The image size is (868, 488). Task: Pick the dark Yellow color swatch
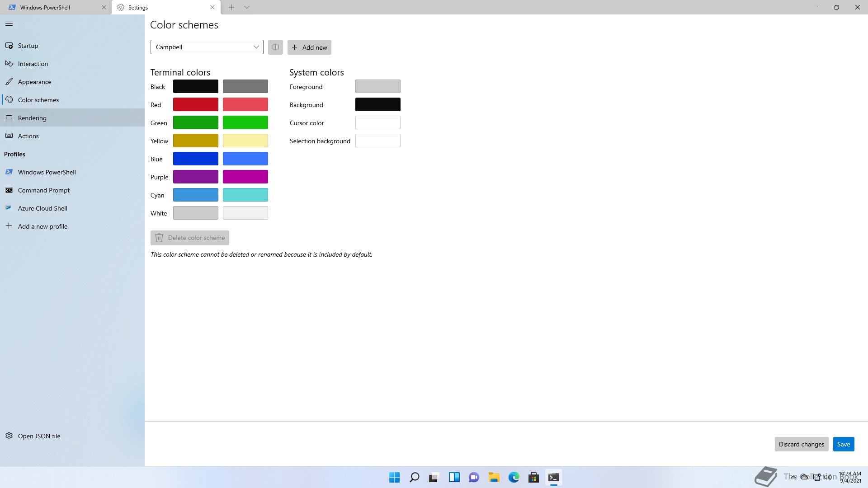pos(196,141)
